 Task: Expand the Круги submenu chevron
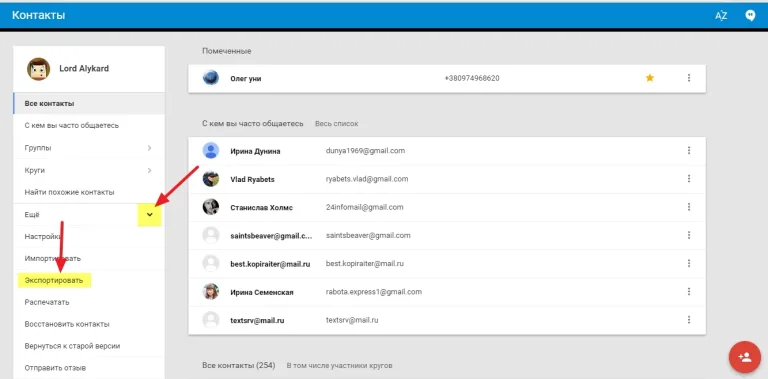[149, 170]
